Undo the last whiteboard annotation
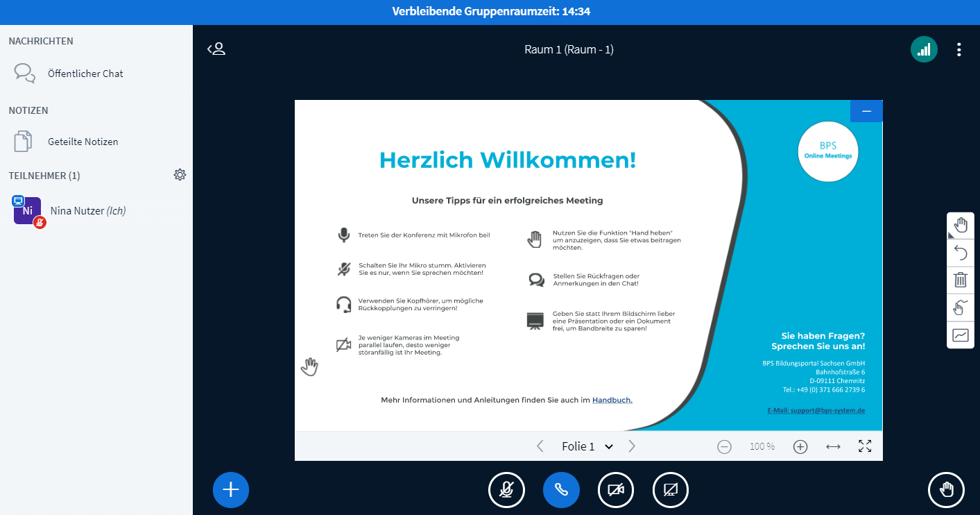The width and height of the screenshot is (980, 515). tap(961, 253)
